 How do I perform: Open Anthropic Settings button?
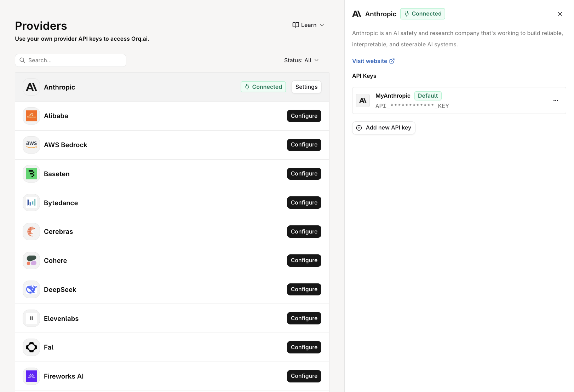coord(306,87)
